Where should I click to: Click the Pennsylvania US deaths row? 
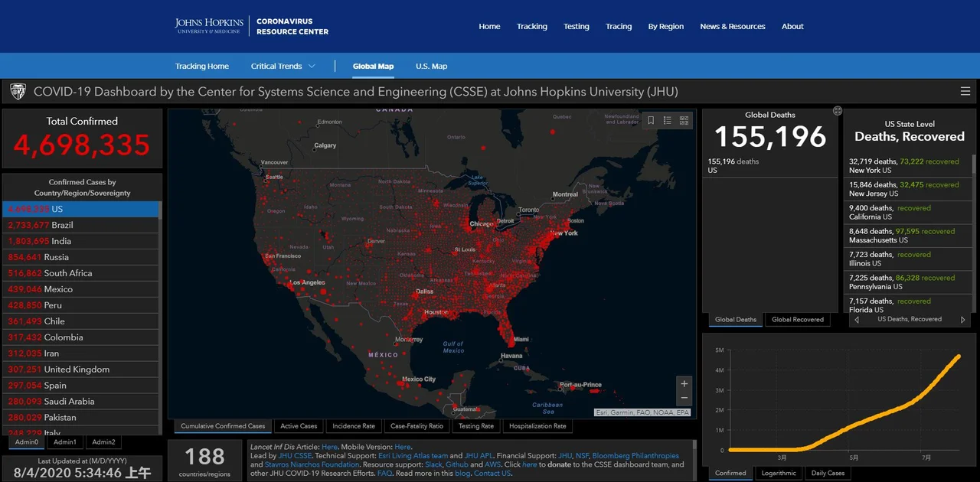[908, 282]
